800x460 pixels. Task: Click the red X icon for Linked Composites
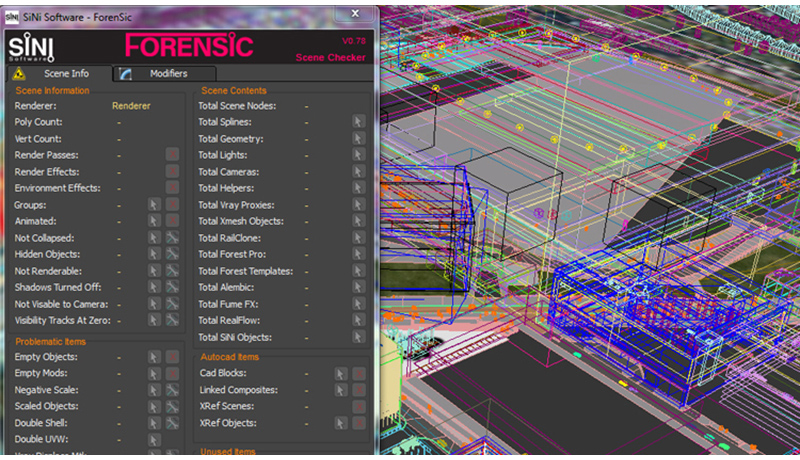tap(359, 390)
